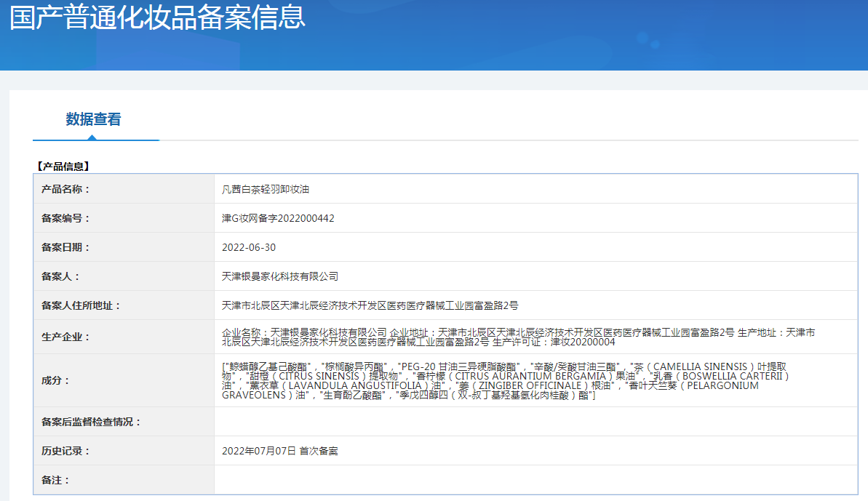Select the 【产品信息】 section heading
Image resolution: width=868 pixels, height=501 pixels.
pos(63,167)
